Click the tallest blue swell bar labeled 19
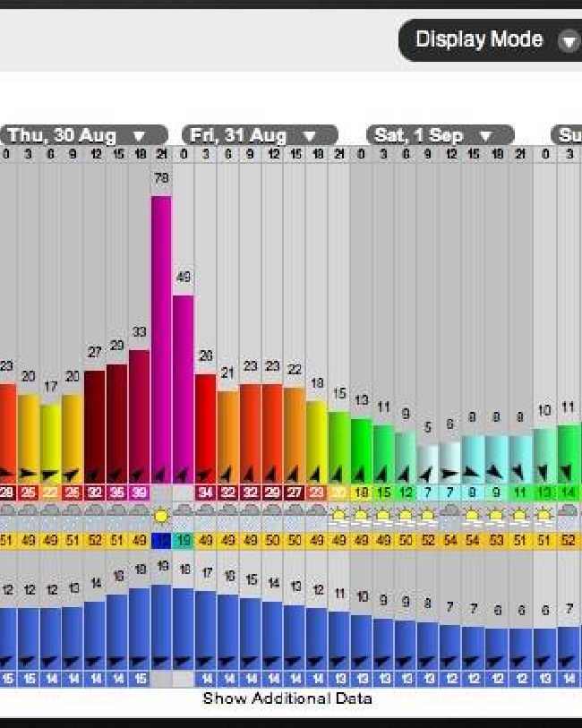Screen dimensions: 582x728 [x=161, y=627]
